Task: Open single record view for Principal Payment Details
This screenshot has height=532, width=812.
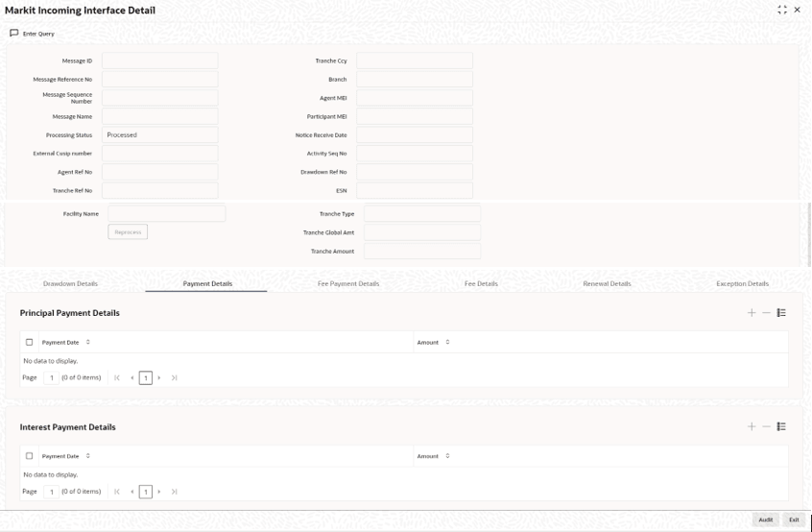Action: [781, 313]
